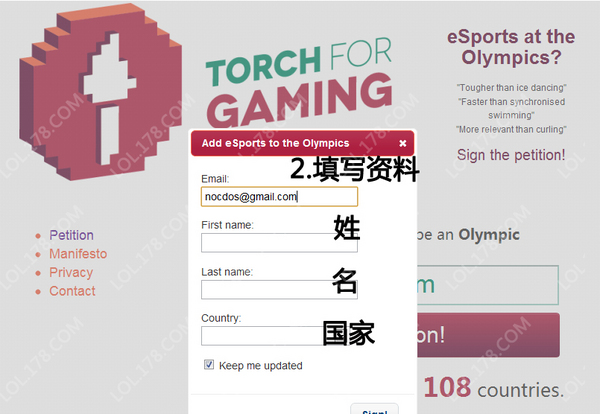Click the large red button behind the dialog

(x=488, y=335)
